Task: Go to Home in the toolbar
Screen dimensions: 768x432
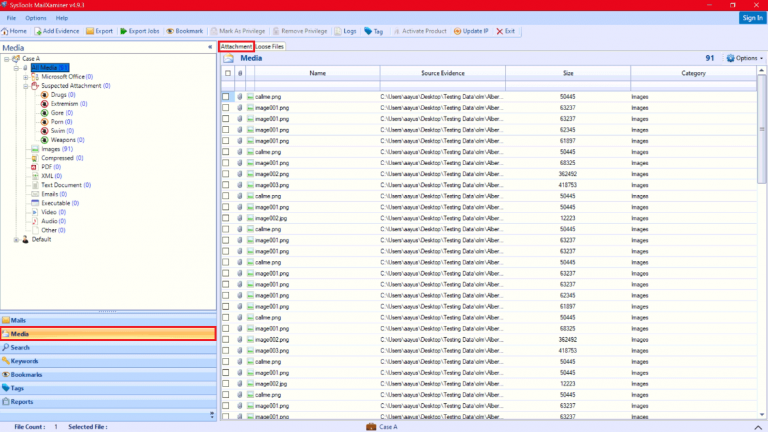Action: [x=14, y=31]
